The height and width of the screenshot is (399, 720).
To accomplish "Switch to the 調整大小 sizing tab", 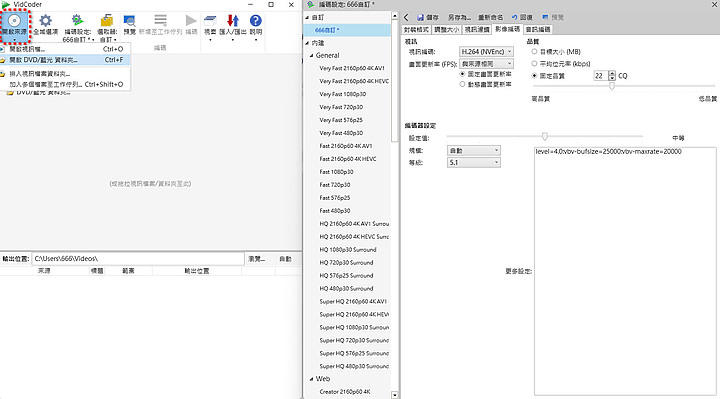I will 446,29.
